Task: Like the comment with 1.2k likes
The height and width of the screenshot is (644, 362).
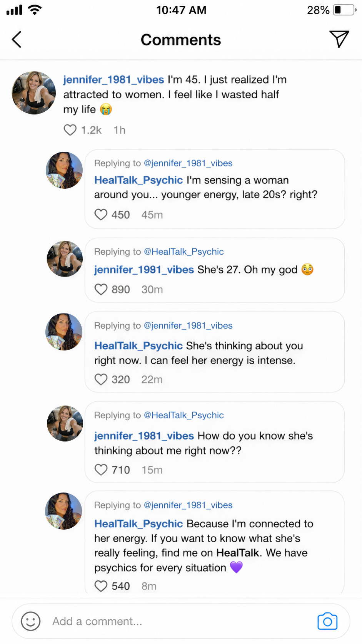Action: (x=70, y=130)
